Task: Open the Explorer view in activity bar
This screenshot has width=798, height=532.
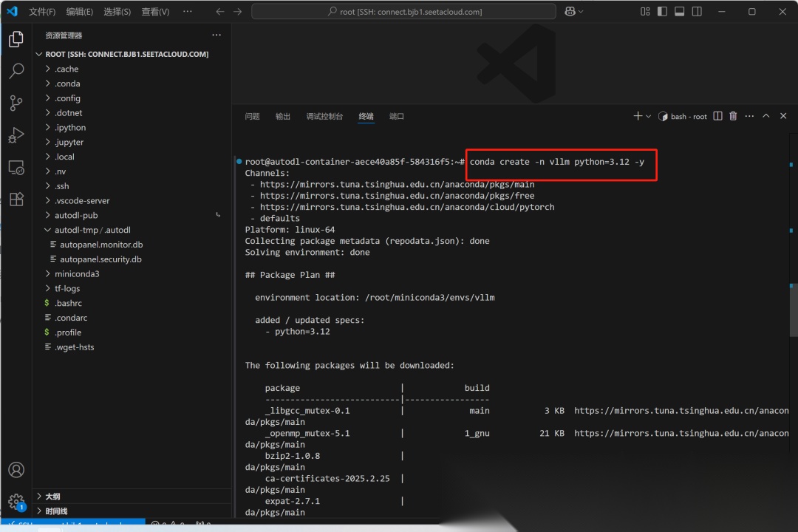Action: [16, 39]
